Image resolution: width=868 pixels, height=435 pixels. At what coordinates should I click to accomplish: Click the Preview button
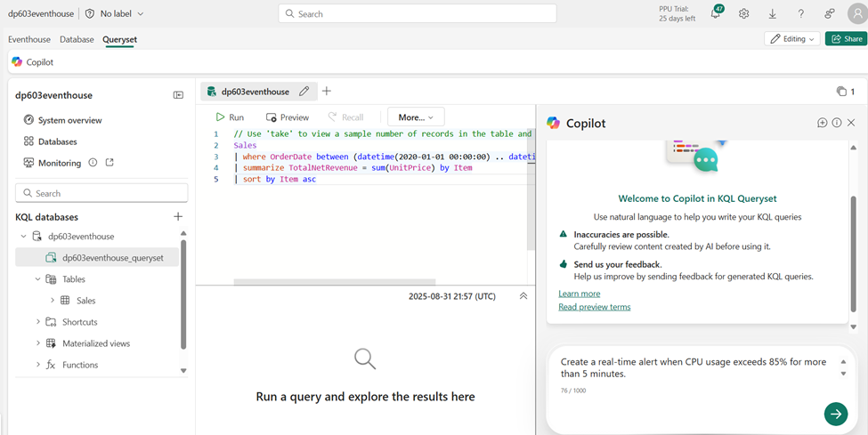pos(288,117)
